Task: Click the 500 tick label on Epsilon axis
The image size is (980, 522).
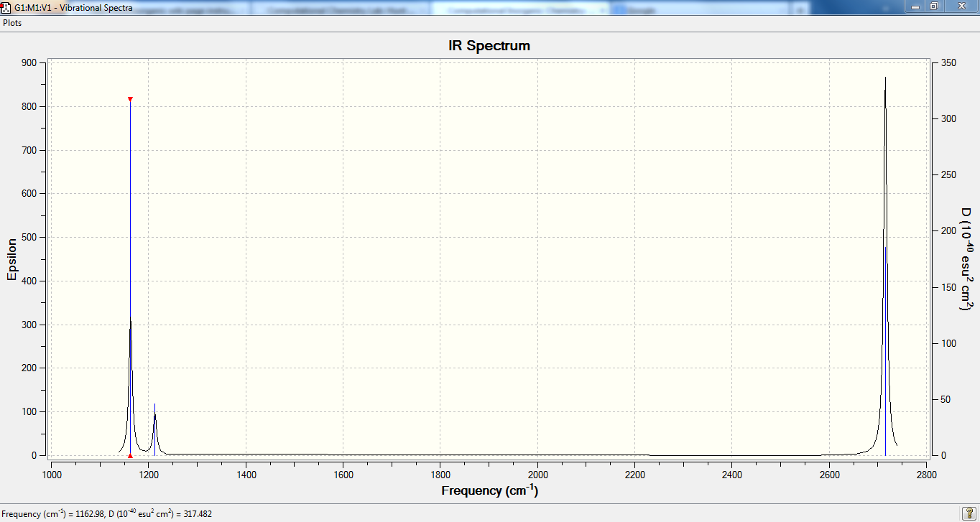Action: (29, 237)
